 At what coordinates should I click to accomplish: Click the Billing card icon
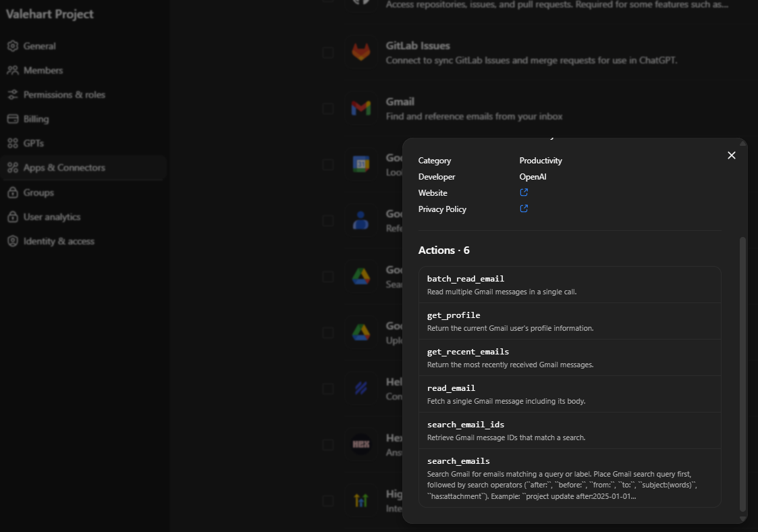13,119
